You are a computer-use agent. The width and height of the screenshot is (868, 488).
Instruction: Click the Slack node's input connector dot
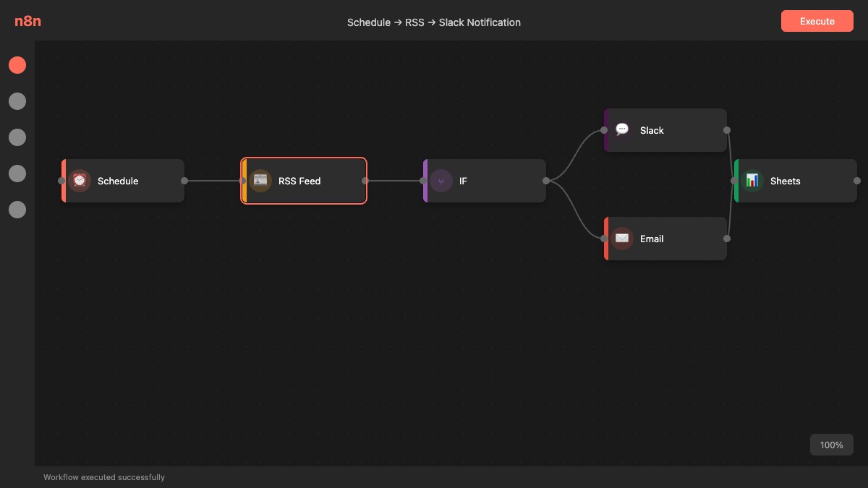pos(605,130)
